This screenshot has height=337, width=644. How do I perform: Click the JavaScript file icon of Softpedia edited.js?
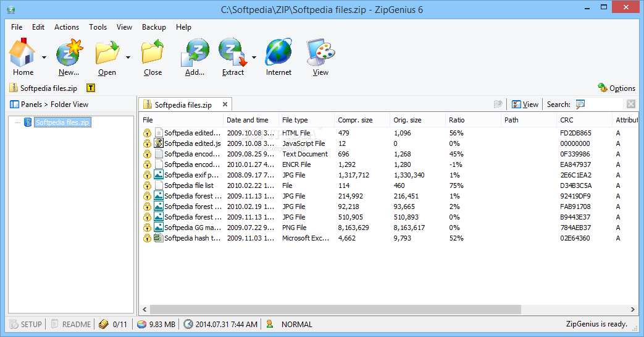[159, 143]
